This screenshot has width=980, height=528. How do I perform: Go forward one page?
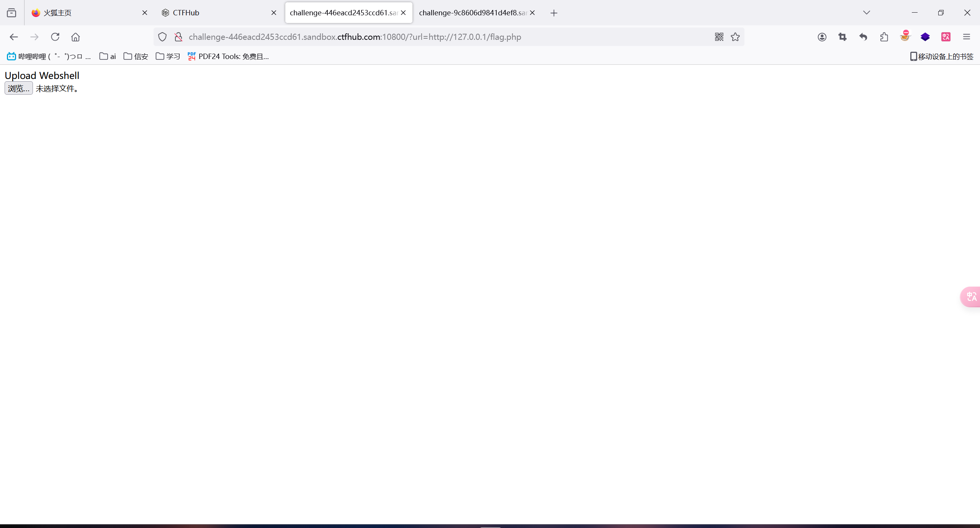(34, 37)
